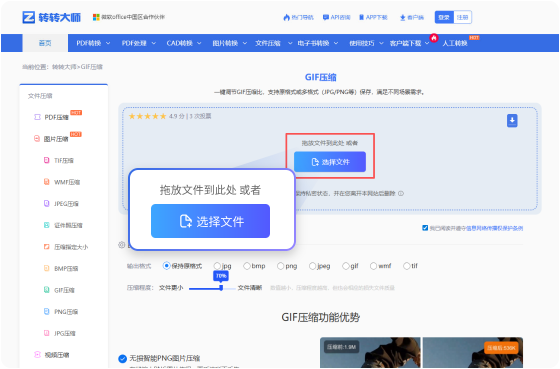Open GIF压缩 via its sidebar icon
Viewport: 560px width, 369px height.
46,290
